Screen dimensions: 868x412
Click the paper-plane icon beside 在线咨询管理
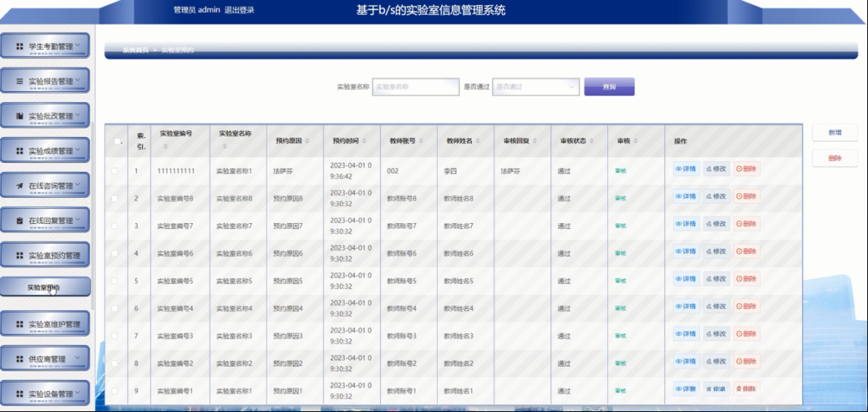19,186
